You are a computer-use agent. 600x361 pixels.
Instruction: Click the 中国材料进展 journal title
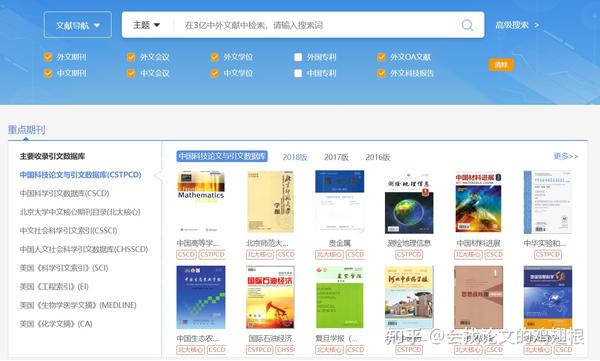pos(478,243)
